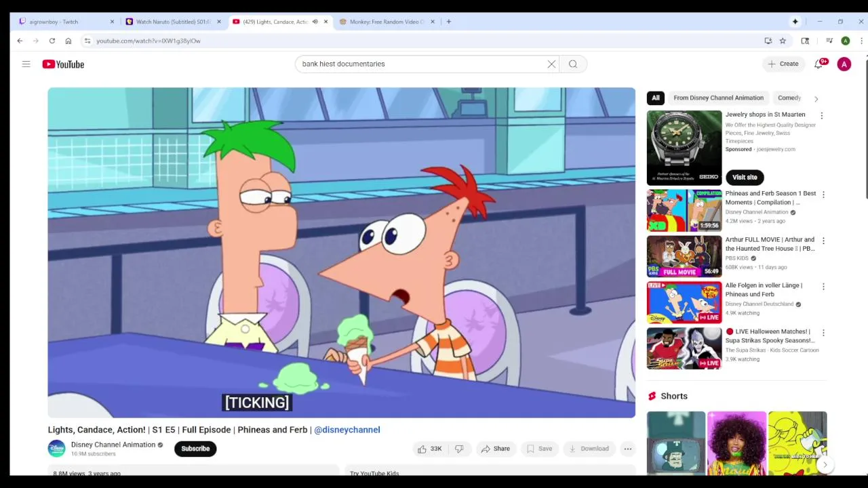Reload the page with the refresh icon
868x488 pixels.
52,41
